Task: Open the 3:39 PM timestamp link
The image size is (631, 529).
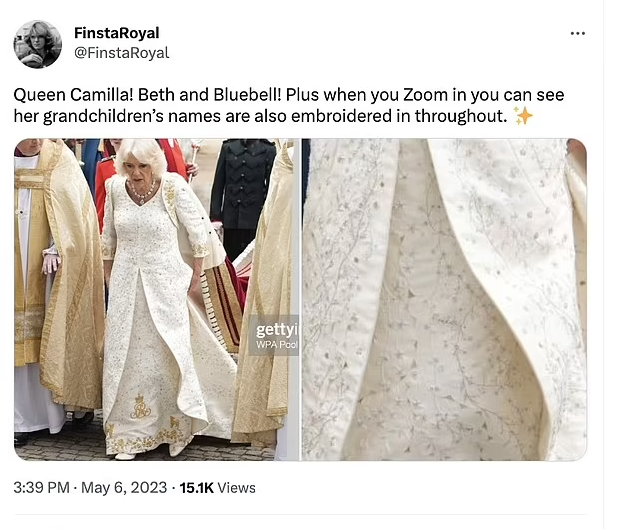Action: [x=41, y=487]
